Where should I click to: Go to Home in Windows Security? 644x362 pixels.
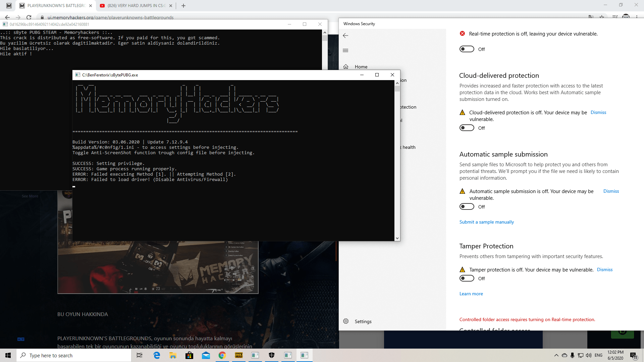[x=361, y=67]
